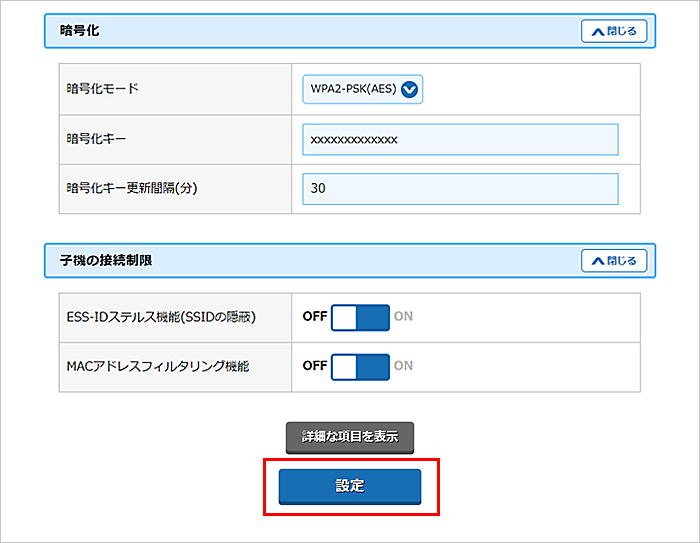This screenshot has width=700, height=543.
Task: Click the blue 設定 button
Action: [x=350, y=486]
